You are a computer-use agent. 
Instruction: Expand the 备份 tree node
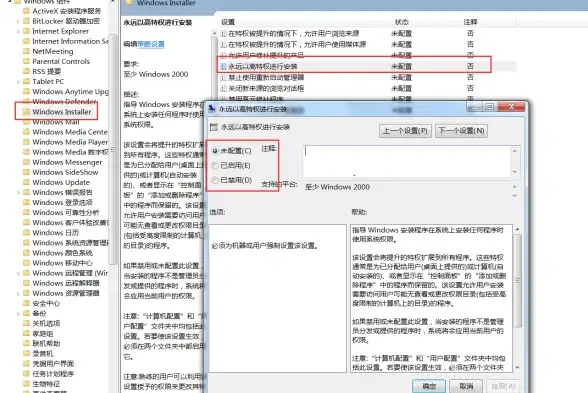[18, 314]
